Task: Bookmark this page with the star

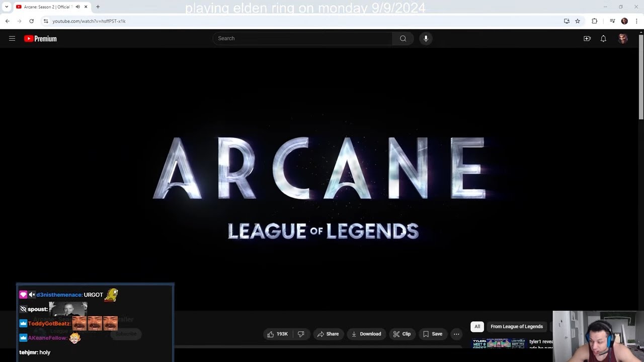Action: point(578,21)
